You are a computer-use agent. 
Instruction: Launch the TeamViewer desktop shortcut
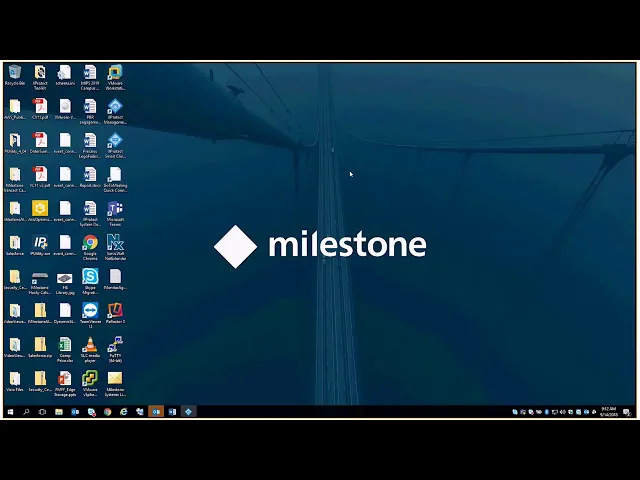click(x=90, y=316)
